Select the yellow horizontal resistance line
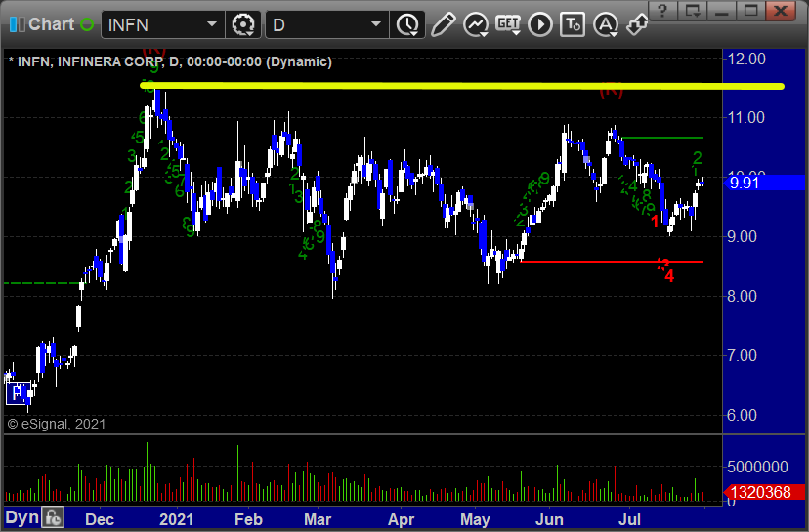Image resolution: width=809 pixels, height=532 pixels. coord(462,86)
